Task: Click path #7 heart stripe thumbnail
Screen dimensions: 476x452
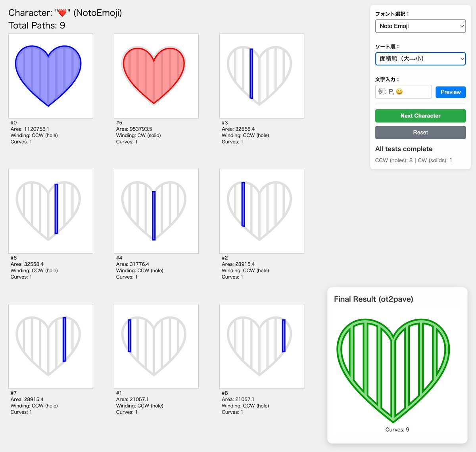Action: [50, 346]
